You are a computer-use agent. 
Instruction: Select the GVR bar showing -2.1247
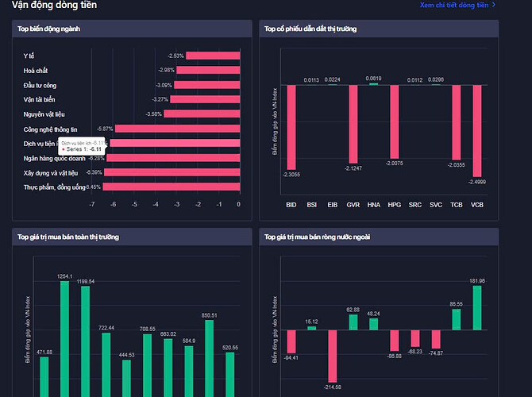click(x=353, y=124)
